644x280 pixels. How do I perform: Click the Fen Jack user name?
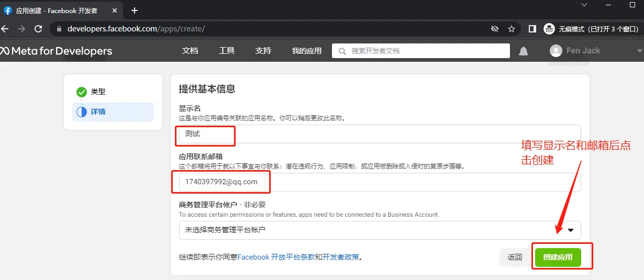(x=583, y=51)
